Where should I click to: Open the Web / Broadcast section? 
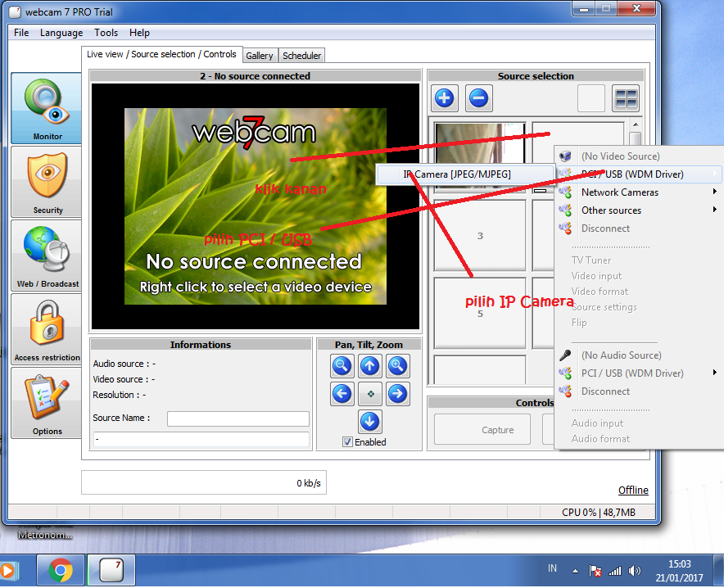(x=47, y=256)
